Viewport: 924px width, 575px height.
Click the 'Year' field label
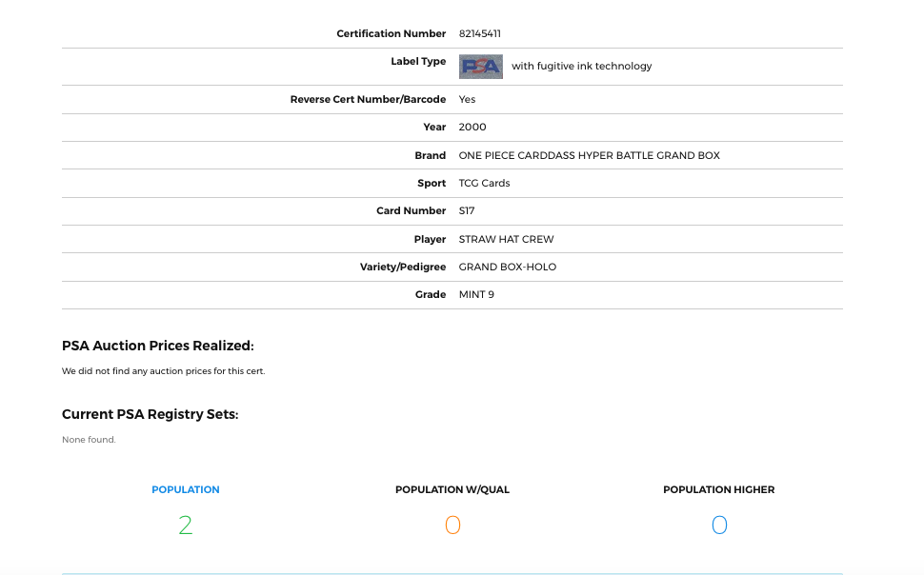click(x=434, y=128)
